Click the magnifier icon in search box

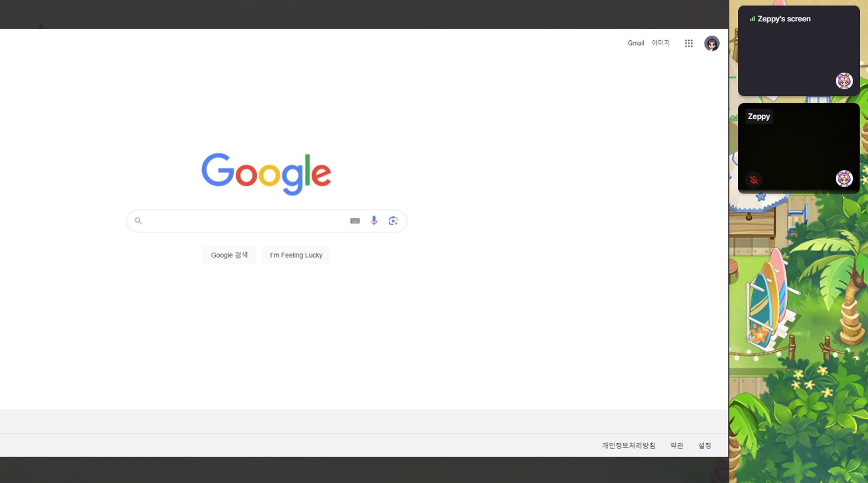click(138, 221)
